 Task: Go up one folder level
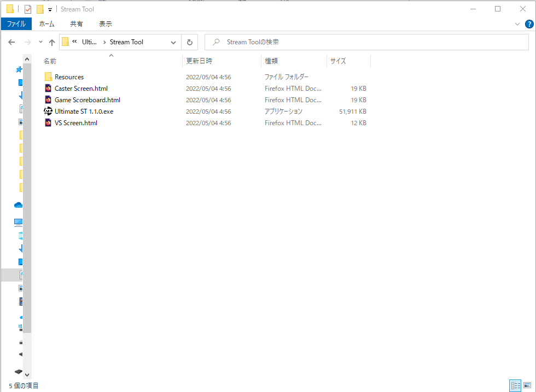point(52,42)
